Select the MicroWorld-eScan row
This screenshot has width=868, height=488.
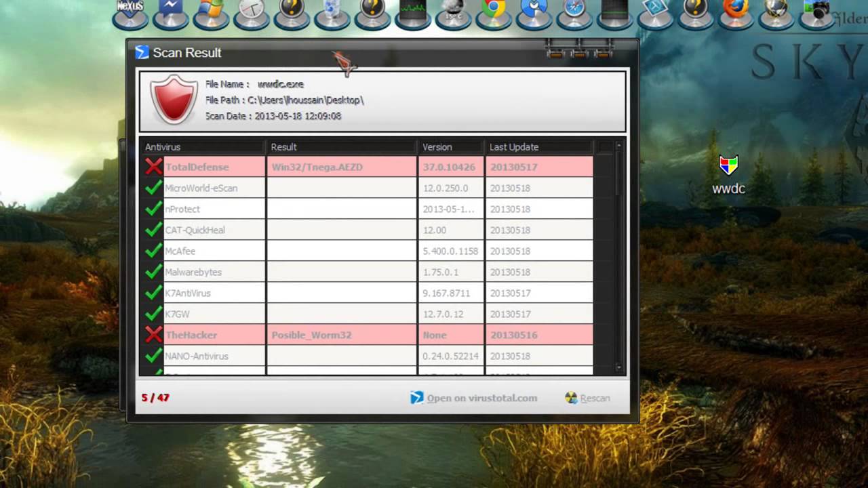368,188
